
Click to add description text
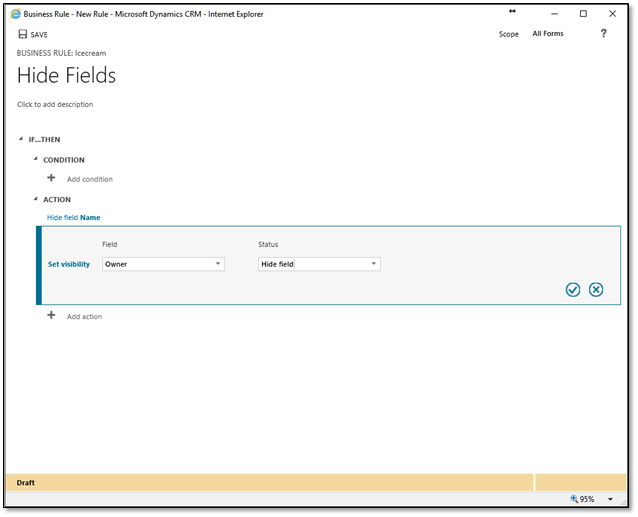click(55, 104)
